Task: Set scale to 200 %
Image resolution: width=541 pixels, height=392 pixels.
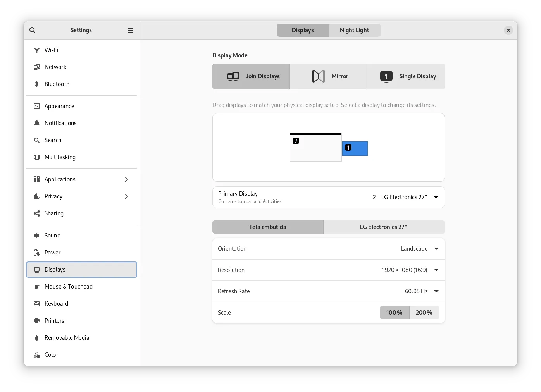Action: click(424, 313)
